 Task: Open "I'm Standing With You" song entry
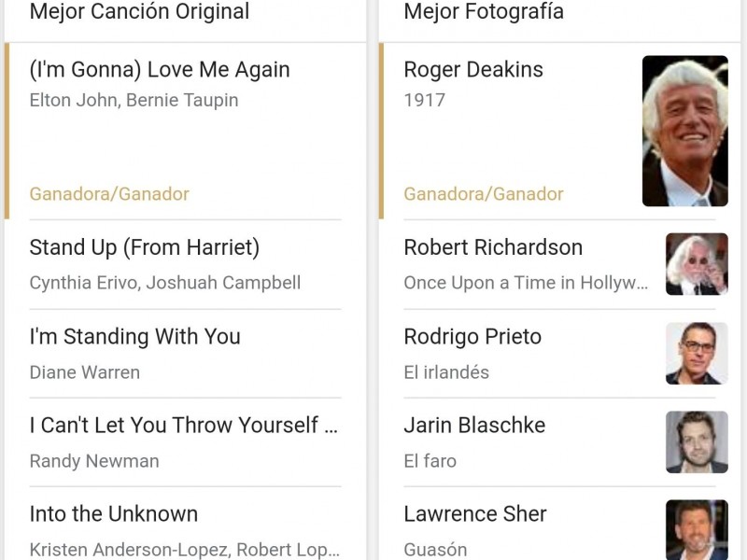point(135,336)
